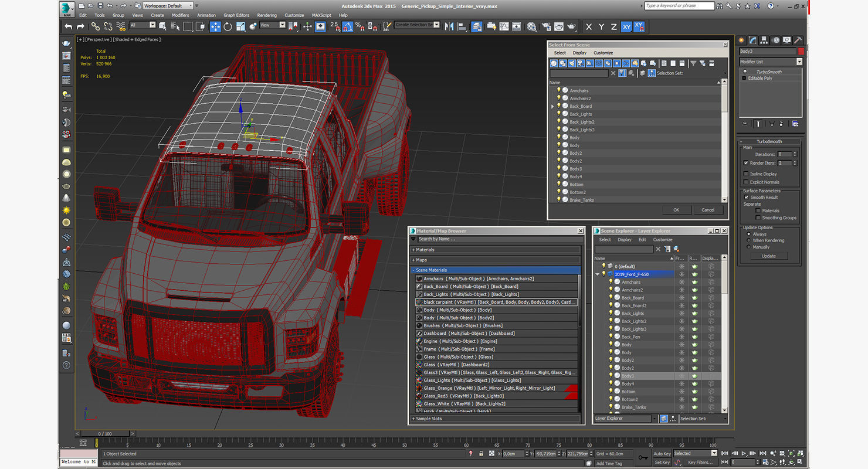Open the Workspace Default dropdown

coord(168,6)
